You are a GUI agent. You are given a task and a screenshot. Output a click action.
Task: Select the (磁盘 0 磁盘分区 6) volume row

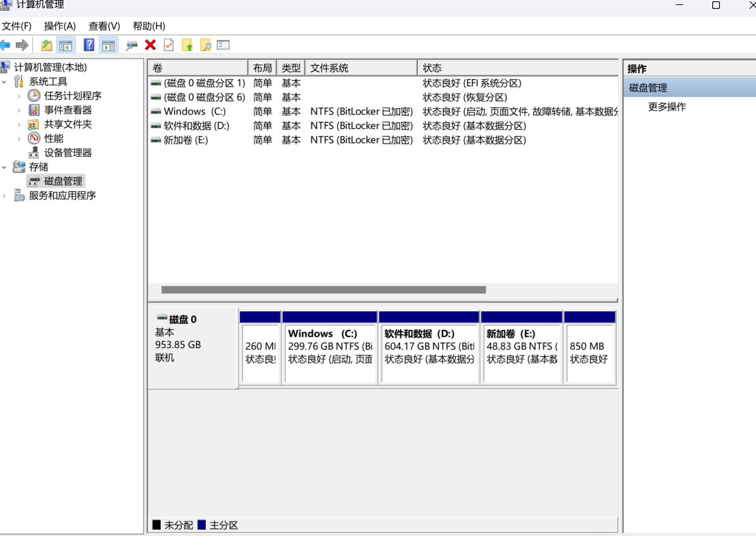point(383,97)
